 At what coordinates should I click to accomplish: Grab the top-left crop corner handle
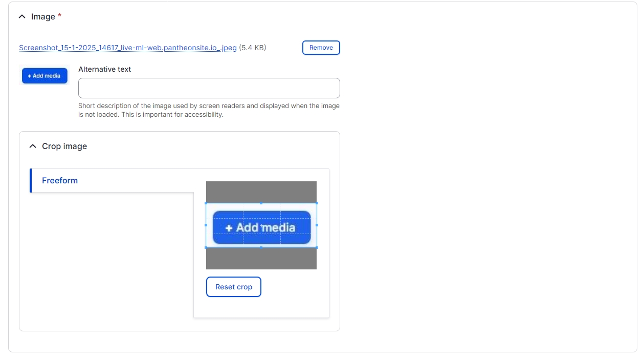point(206,203)
